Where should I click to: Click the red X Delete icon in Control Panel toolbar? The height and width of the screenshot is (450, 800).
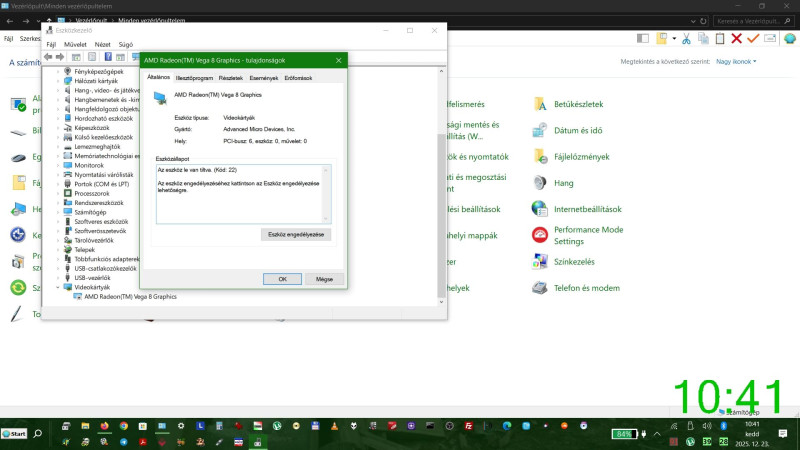pyautogui.click(x=736, y=38)
